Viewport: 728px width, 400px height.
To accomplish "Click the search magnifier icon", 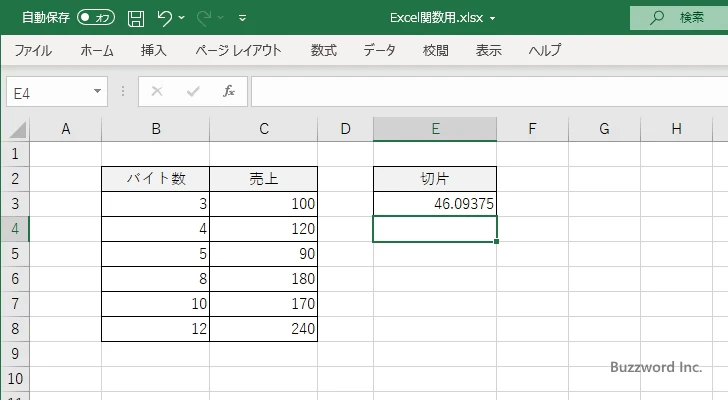I will [656, 18].
